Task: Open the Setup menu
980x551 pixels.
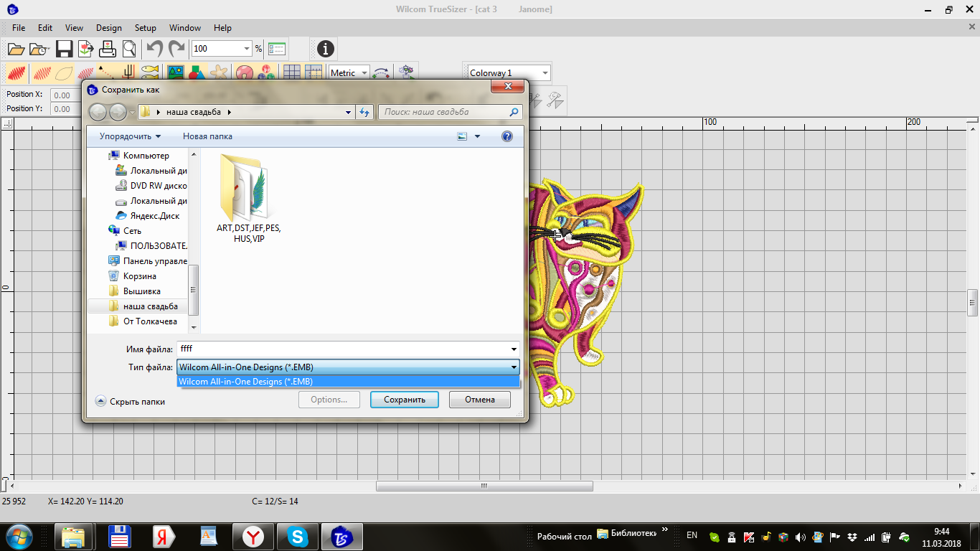Action: pyautogui.click(x=145, y=28)
